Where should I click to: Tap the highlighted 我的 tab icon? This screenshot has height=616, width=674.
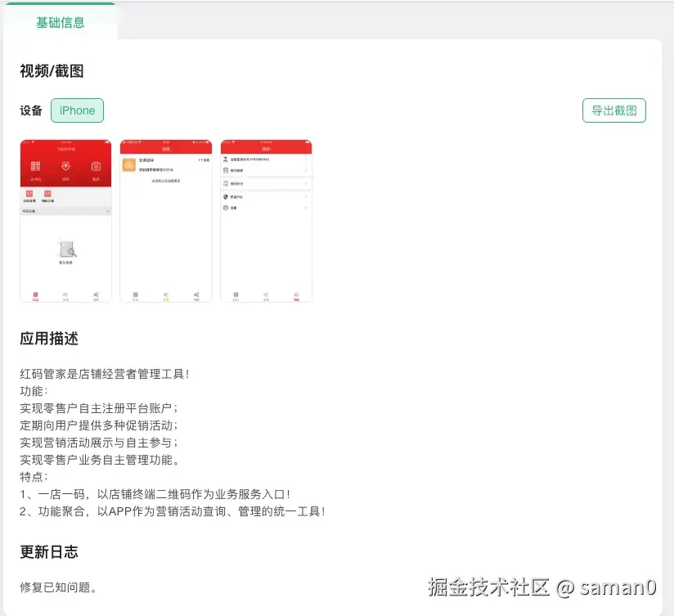pos(297,294)
